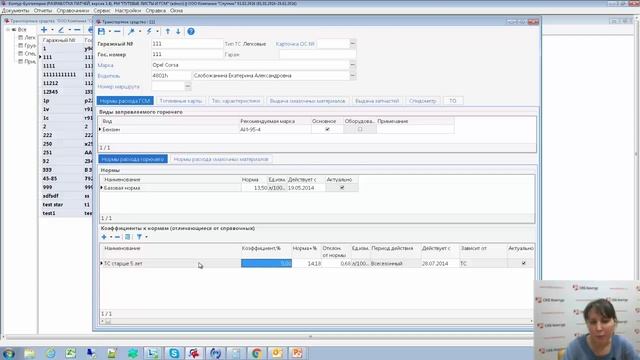The width and height of the screenshot is (640, 360).
Task: Click the plus add icon in vehicle list window
Action: pos(44,29)
